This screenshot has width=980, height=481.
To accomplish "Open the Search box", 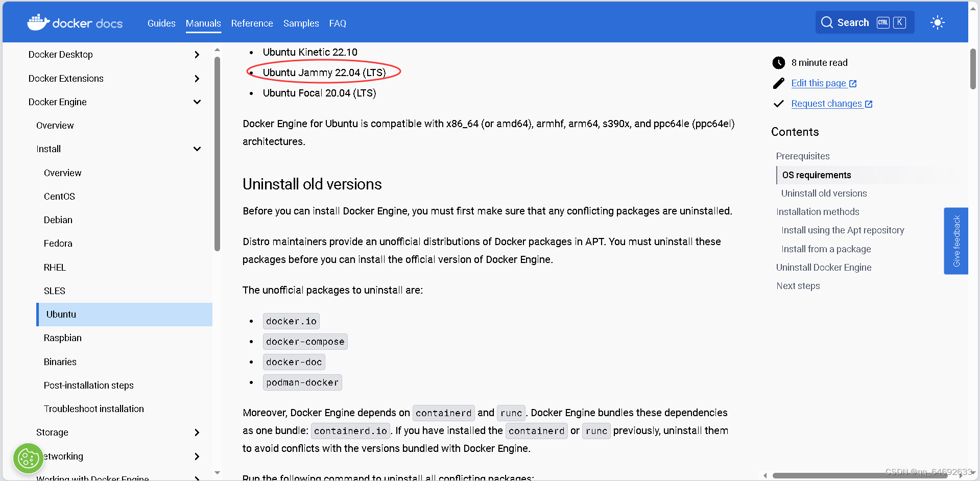I will click(865, 22).
